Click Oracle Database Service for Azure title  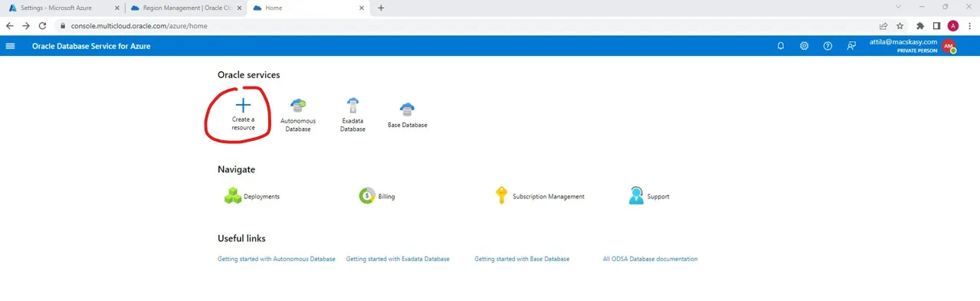[x=91, y=46]
